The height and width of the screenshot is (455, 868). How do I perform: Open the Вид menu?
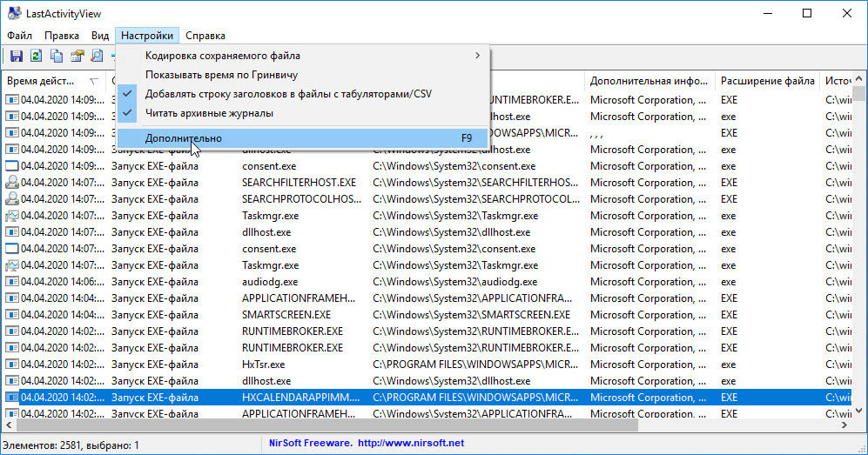coord(100,36)
